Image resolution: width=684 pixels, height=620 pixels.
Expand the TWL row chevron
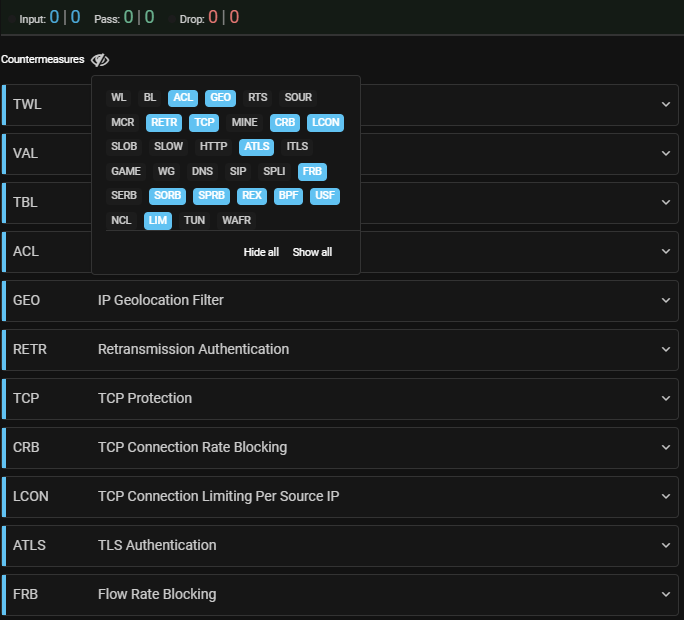666,104
